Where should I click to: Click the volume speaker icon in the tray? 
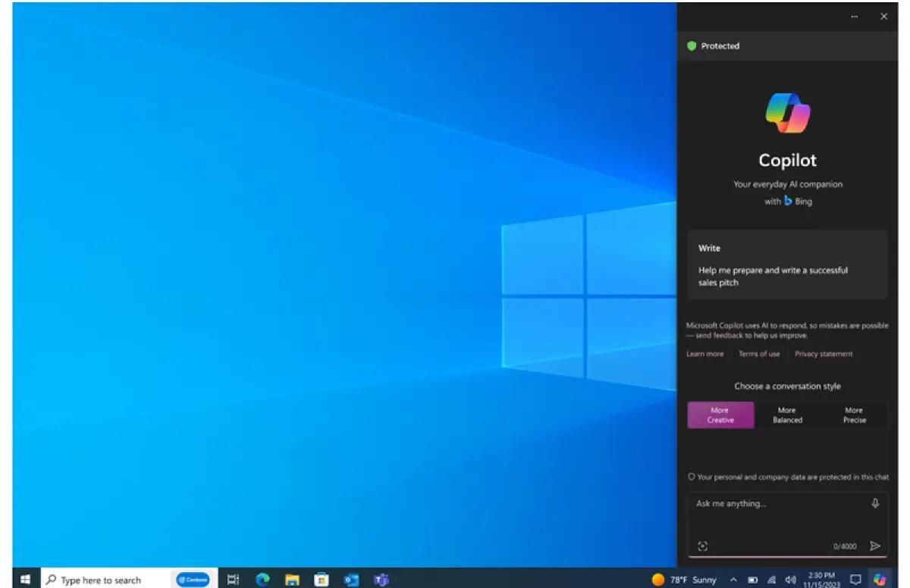(791, 580)
